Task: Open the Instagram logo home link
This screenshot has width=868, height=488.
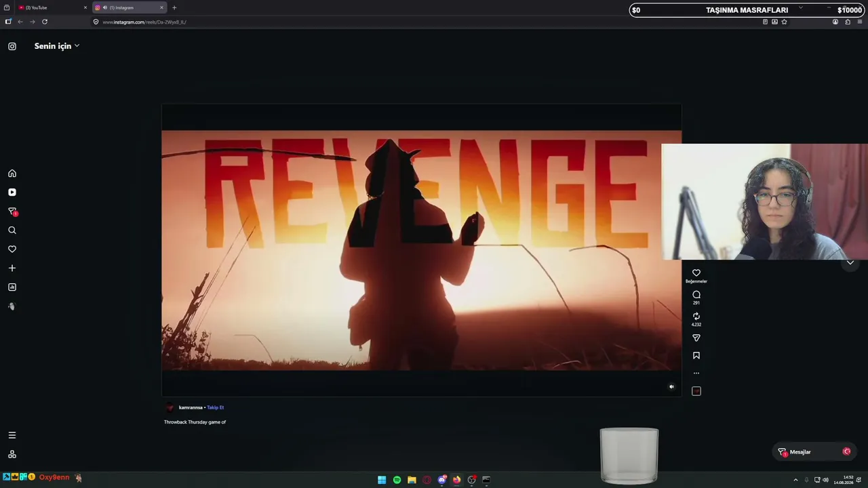Action: 12,46
